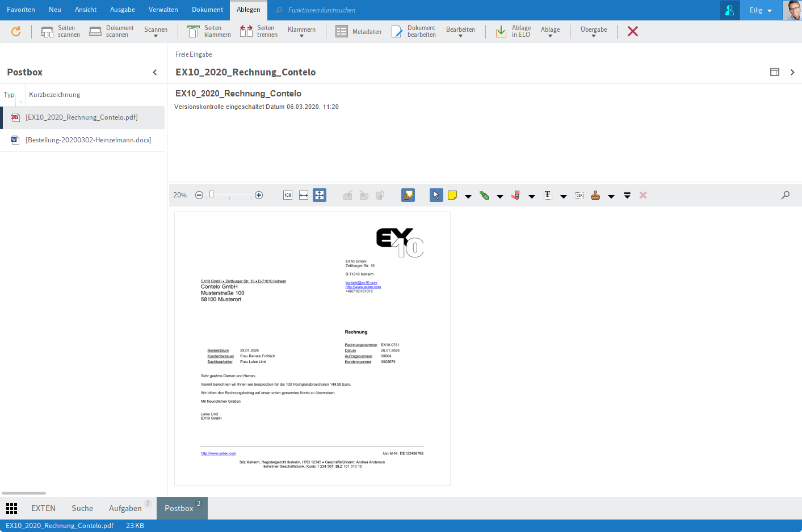Collapse the Postbox panel with chevron

(x=155, y=73)
